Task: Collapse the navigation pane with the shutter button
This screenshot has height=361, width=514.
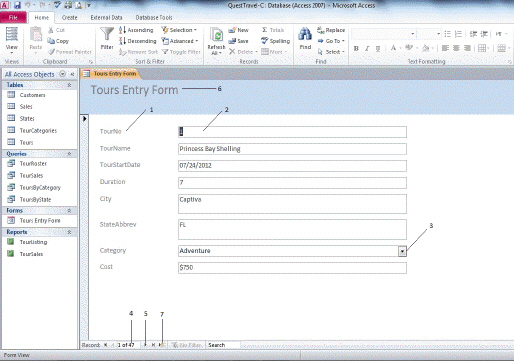Action: pyautogui.click(x=72, y=74)
